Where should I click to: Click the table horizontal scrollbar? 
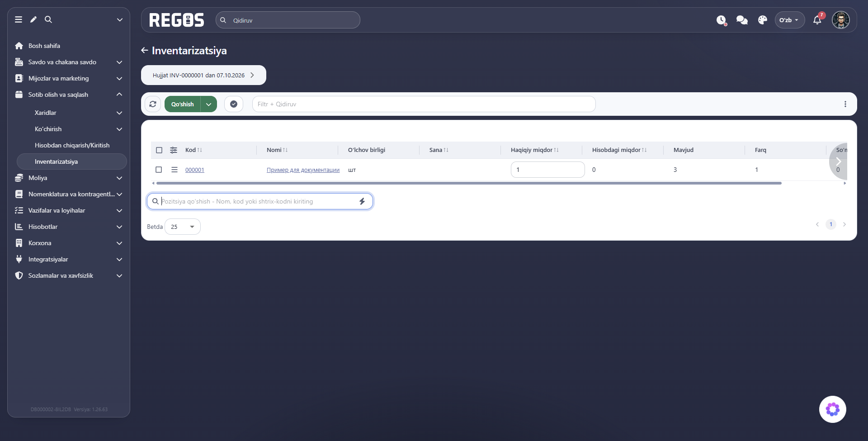point(469,183)
